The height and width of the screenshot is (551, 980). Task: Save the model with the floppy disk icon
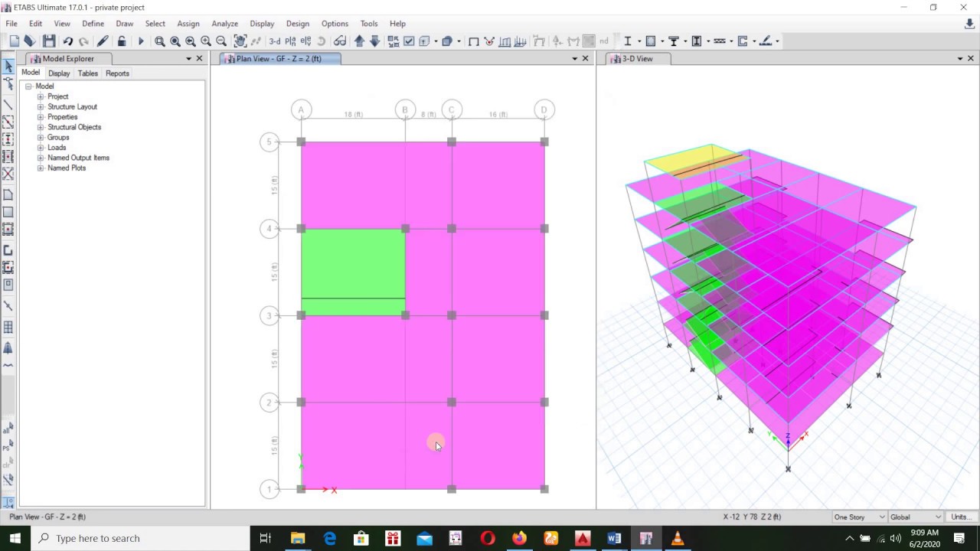[x=49, y=41]
